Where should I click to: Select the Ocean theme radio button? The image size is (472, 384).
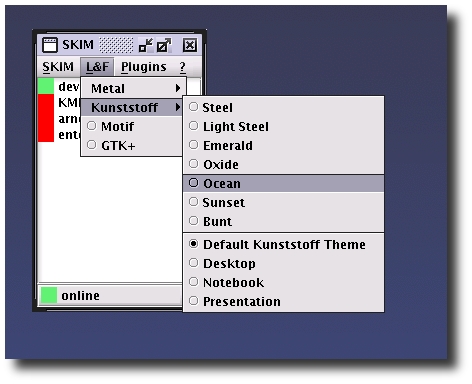(193, 183)
